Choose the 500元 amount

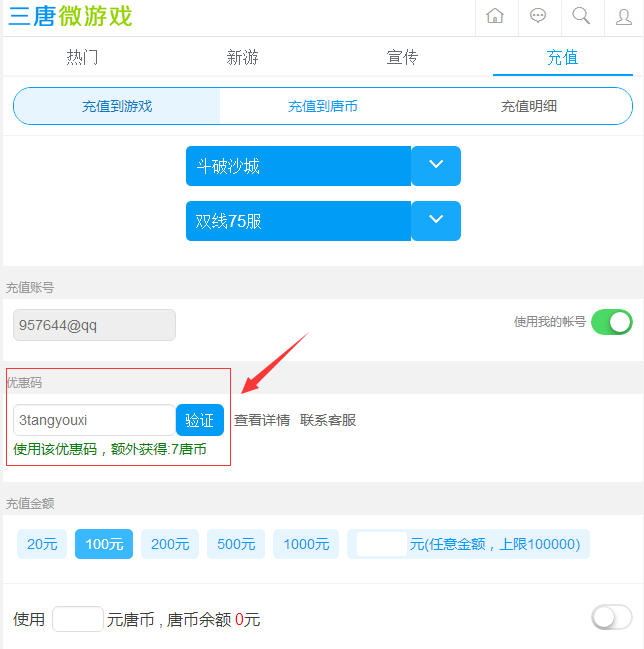coord(236,544)
